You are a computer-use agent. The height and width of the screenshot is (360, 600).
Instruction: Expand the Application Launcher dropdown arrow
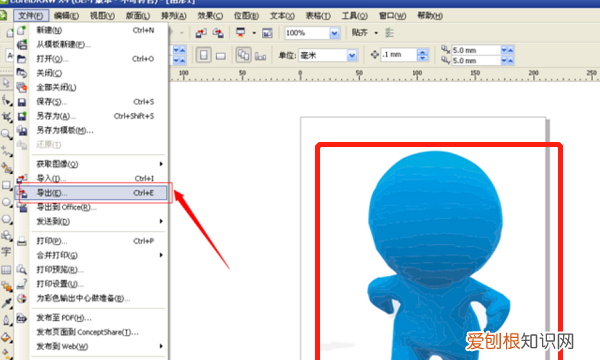click(254, 33)
